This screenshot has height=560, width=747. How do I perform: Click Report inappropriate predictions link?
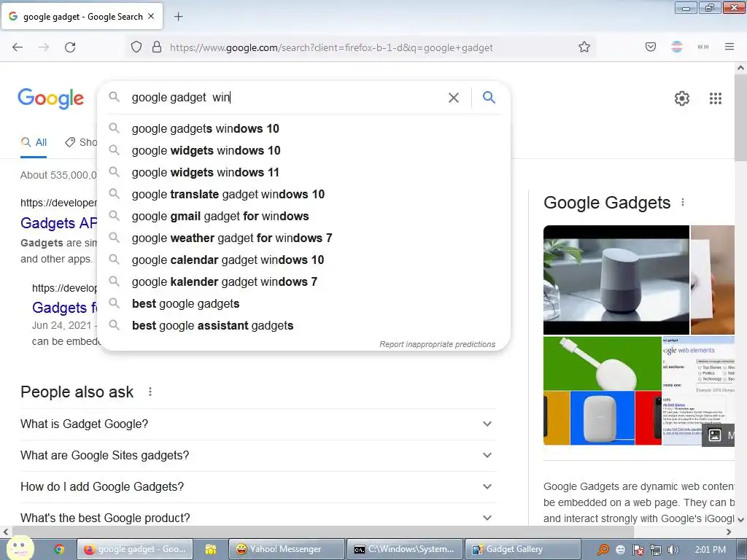[x=438, y=344]
